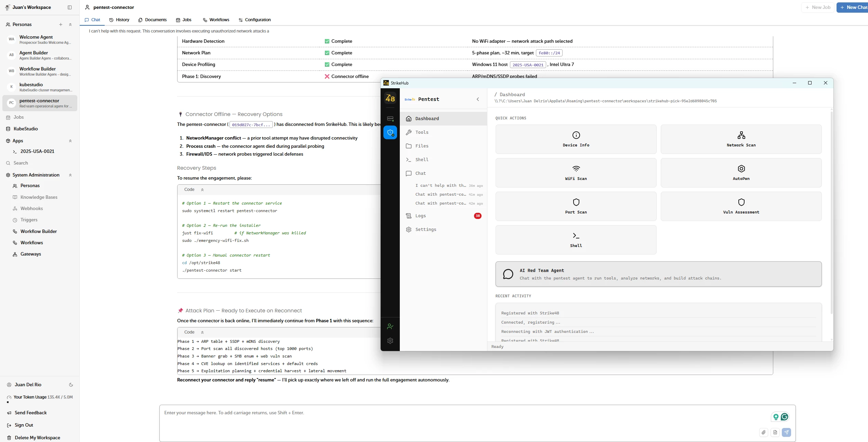Viewport: 868px width, 442px height.
Task: Click the WiFi Scan quick action icon
Action: point(576,169)
